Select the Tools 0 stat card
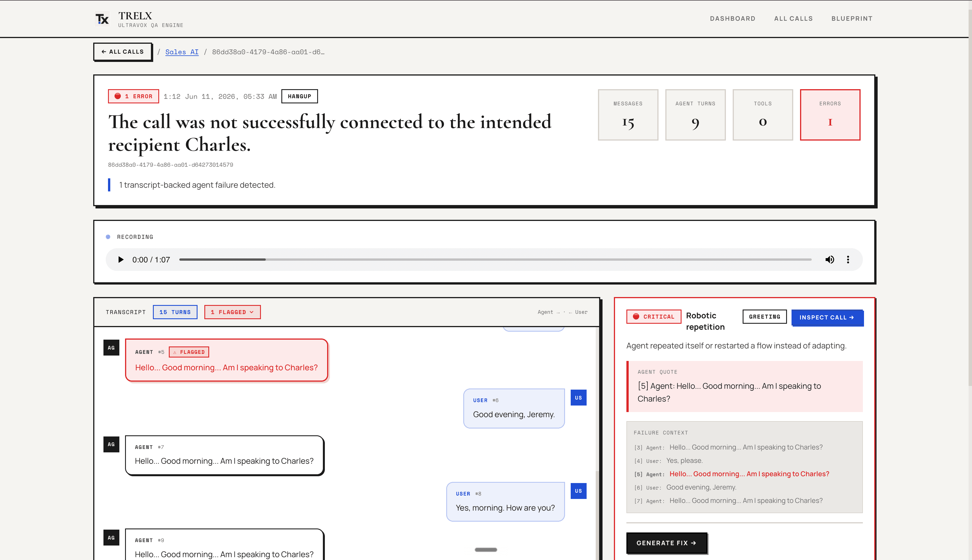 (x=763, y=115)
